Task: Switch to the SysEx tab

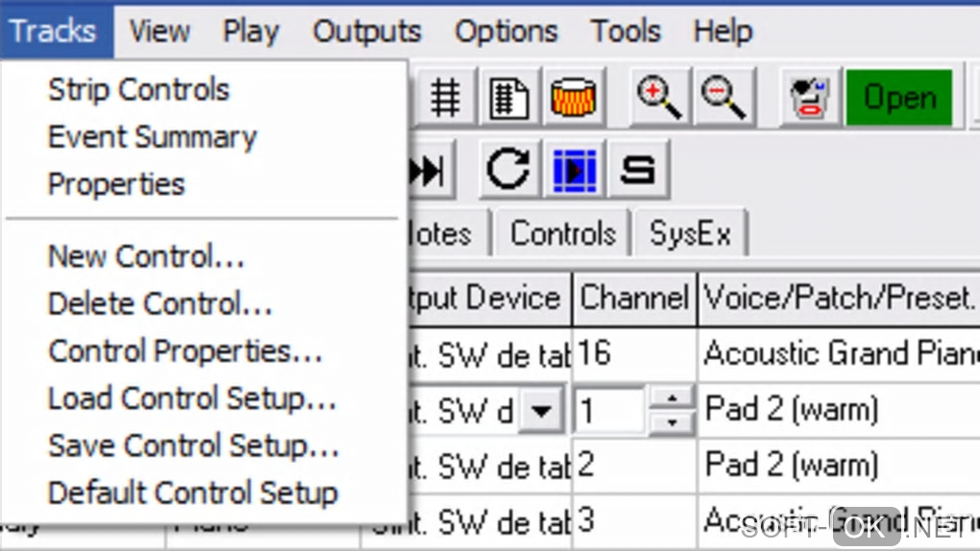Action: point(690,234)
